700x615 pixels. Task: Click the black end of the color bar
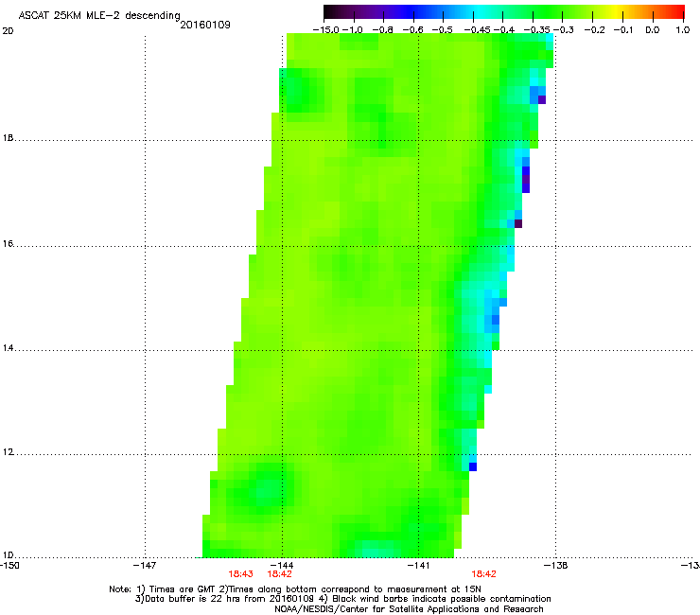click(330, 11)
